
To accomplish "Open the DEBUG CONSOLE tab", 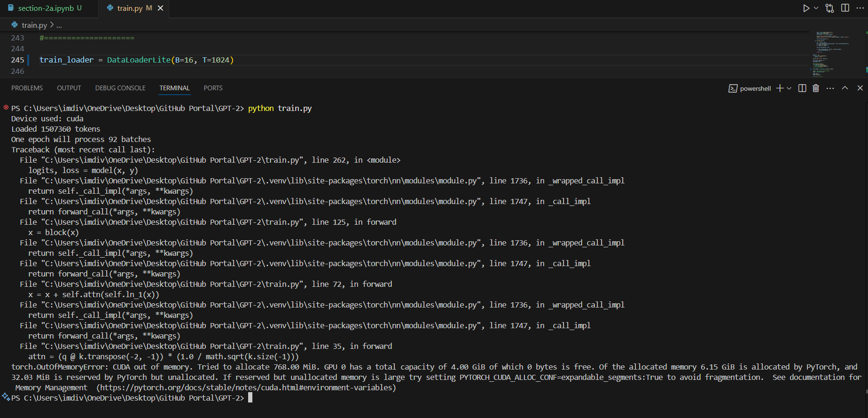I will point(120,88).
